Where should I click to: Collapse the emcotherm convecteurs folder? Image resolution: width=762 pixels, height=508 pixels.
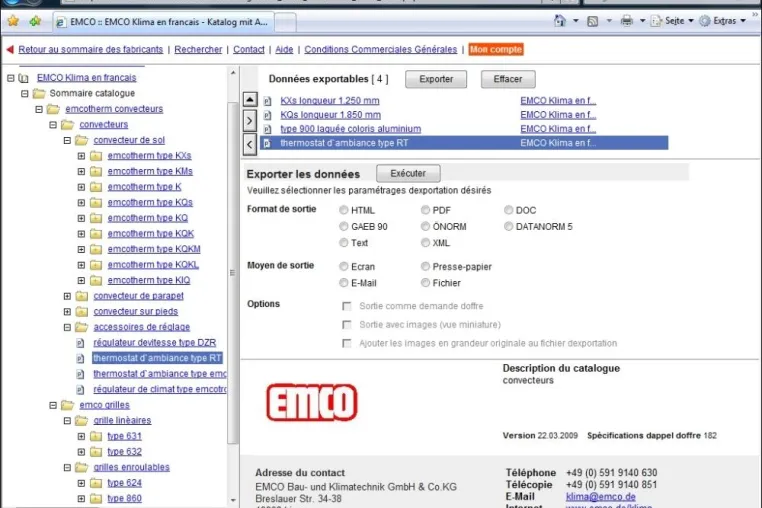39,109
